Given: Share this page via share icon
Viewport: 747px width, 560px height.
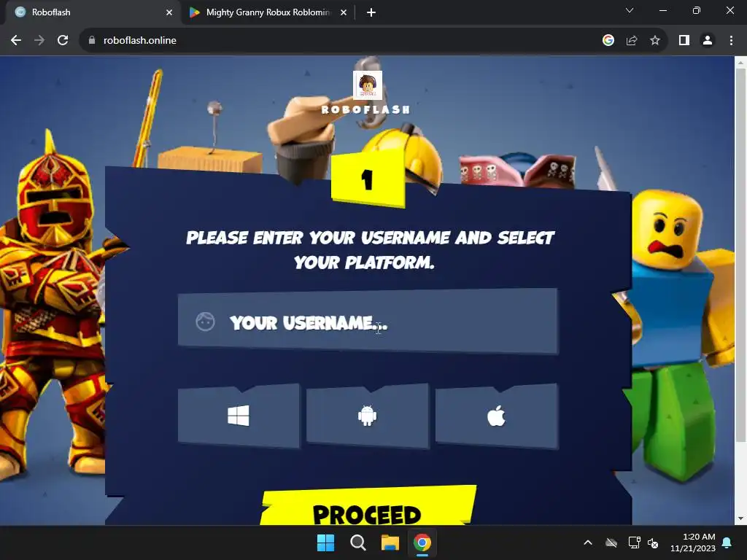Looking at the screenshot, I should point(632,41).
